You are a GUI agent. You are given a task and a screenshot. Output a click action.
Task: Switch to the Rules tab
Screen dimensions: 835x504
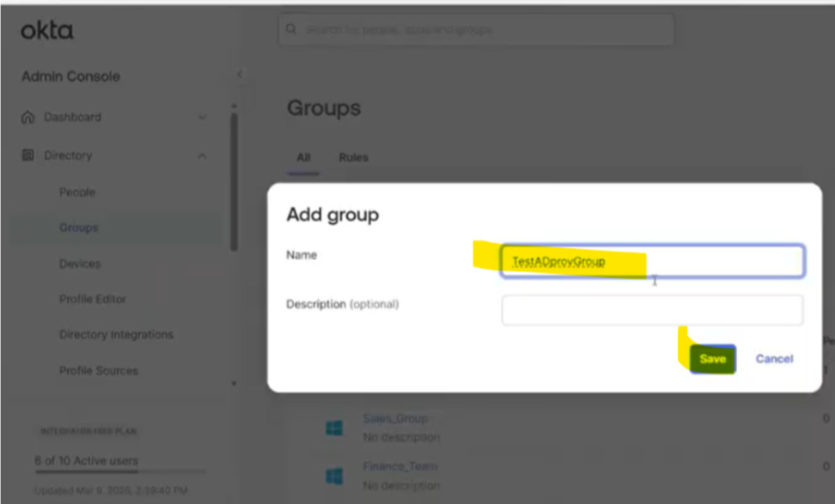pos(353,158)
